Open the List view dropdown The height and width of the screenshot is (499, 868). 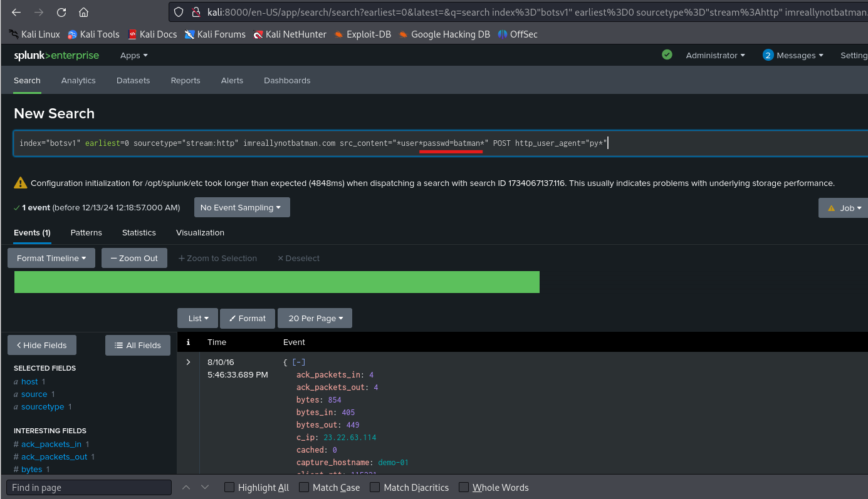click(x=197, y=318)
